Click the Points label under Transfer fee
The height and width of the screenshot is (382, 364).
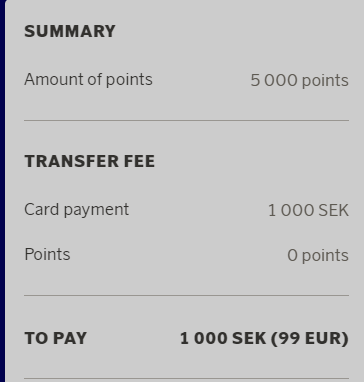tap(47, 255)
